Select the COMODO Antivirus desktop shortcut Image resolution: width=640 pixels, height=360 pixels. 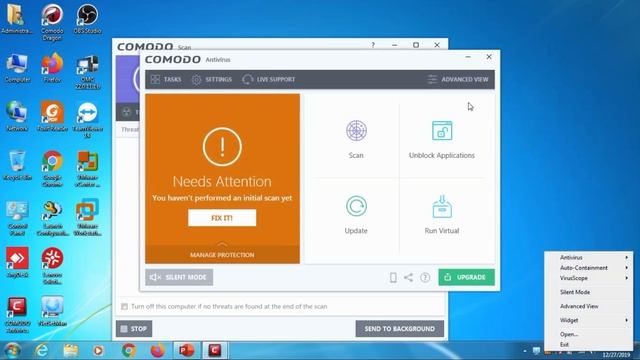[x=17, y=316]
